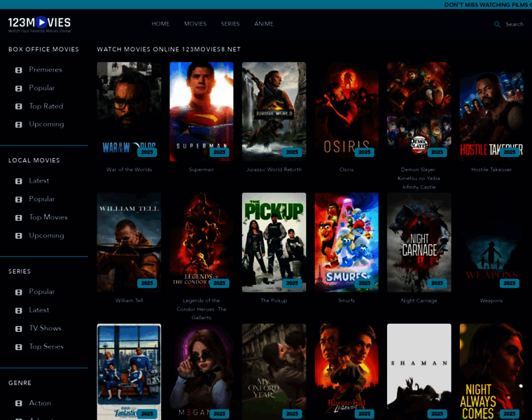Open Demon Slayer Infinity Castle poster
This screenshot has width=532, height=420.
tap(419, 111)
